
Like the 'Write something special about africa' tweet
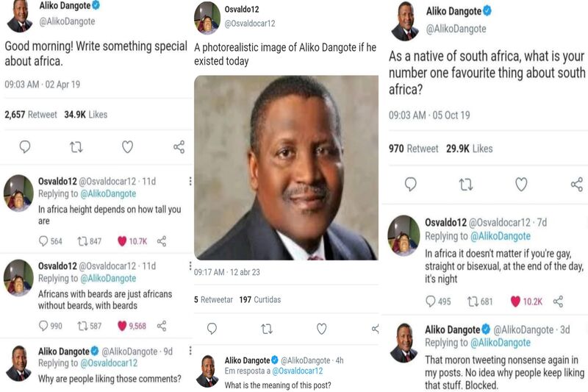point(127,146)
